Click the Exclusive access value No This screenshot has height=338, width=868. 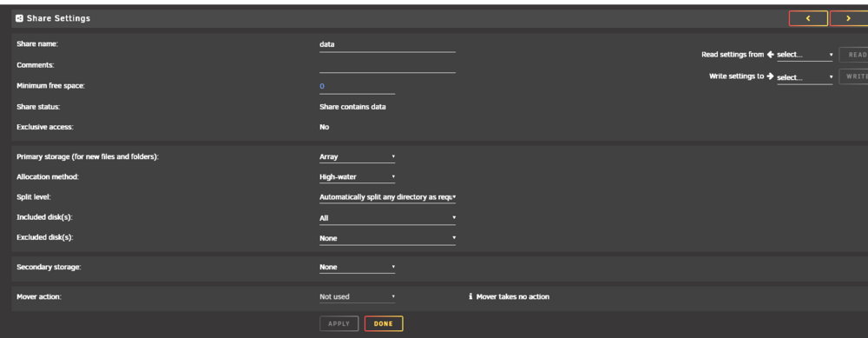[x=325, y=127]
